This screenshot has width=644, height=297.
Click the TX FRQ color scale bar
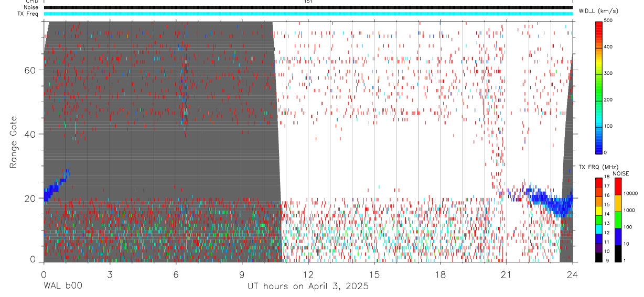599,219
